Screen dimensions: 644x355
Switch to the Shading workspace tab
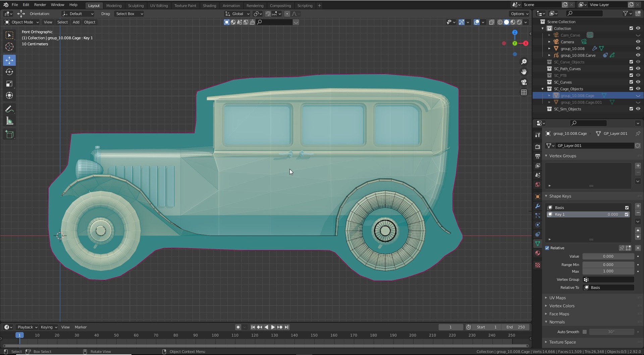point(209,5)
